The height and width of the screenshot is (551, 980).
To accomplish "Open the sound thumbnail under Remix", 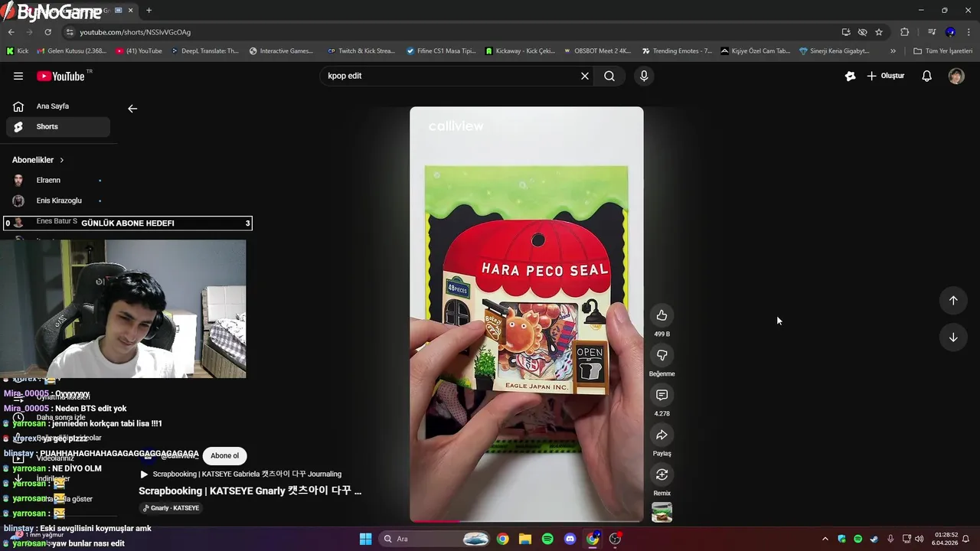I will click(661, 512).
